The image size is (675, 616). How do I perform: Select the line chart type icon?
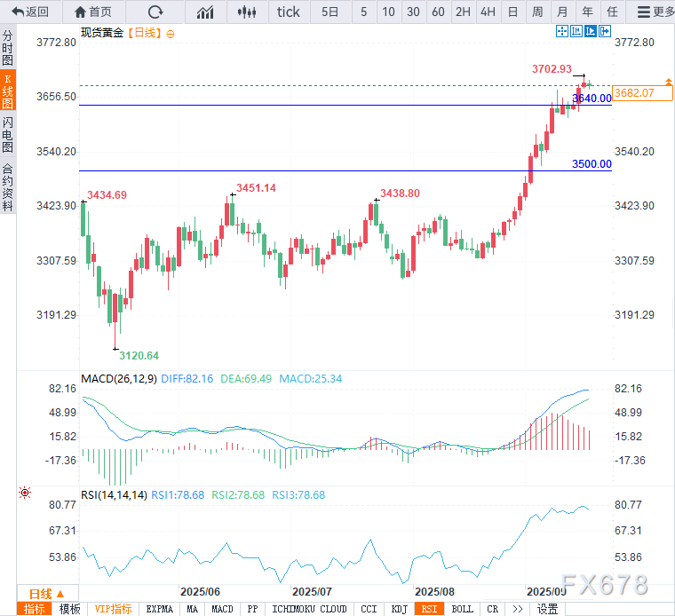click(205, 12)
